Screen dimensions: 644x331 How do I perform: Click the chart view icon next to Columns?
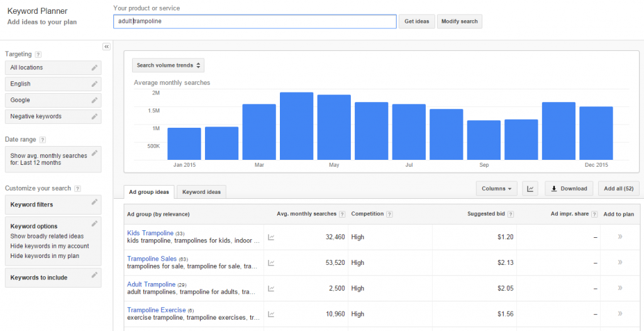coord(530,188)
